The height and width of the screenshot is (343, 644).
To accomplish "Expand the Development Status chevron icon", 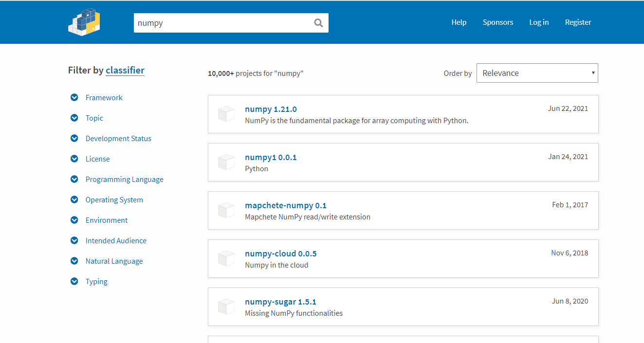I will point(74,138).
